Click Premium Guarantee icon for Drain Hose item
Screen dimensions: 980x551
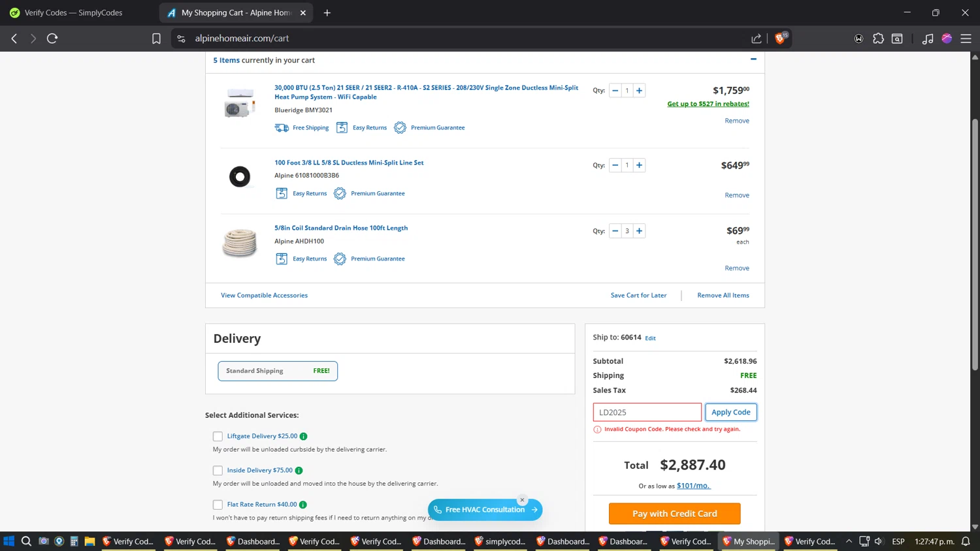pyautogui.click(x=340, y=259)
